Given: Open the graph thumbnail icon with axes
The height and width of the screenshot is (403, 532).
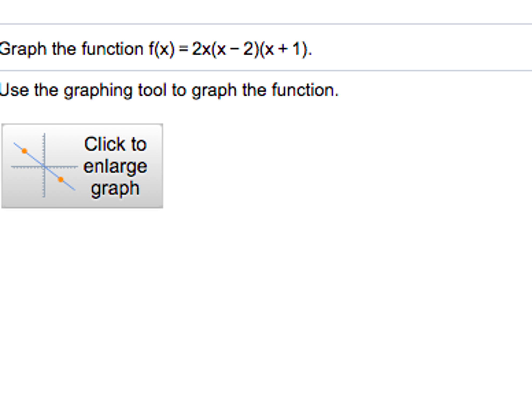Looking at the screenshot, I should pos(44,166).
